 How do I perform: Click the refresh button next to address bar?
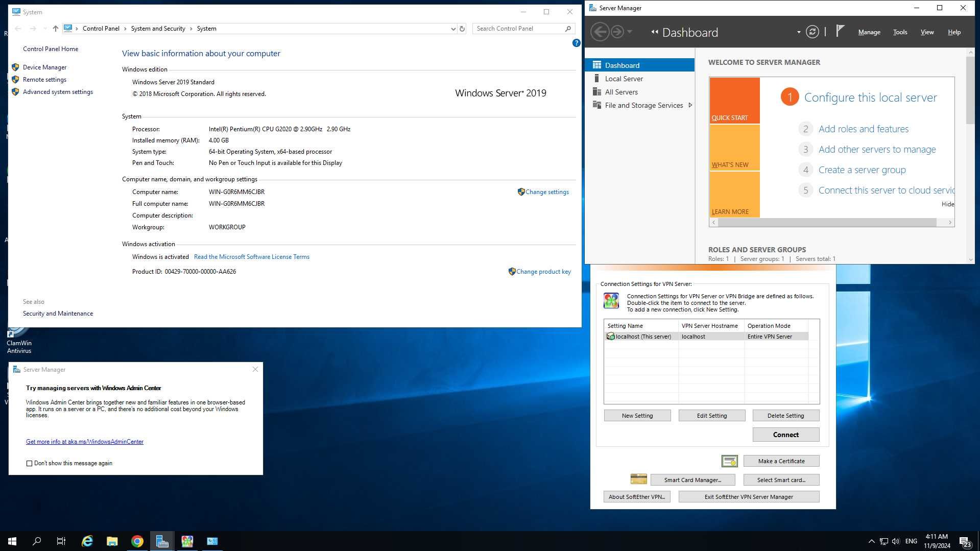tap(462, 29)
